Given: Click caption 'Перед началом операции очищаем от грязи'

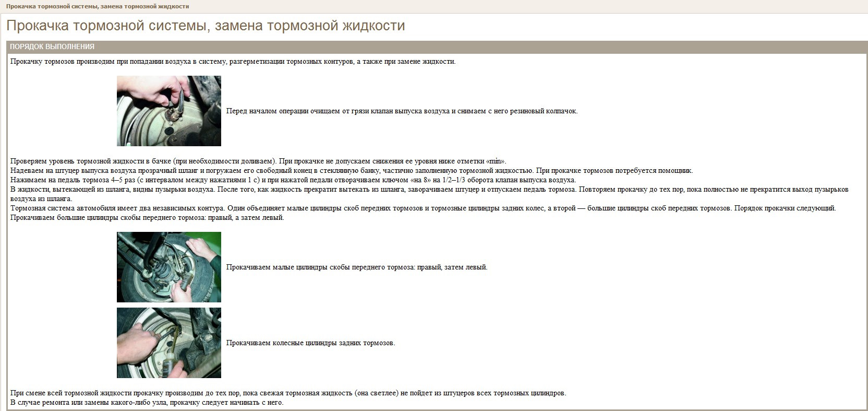Looking at the screenshot, I should 402,111.
